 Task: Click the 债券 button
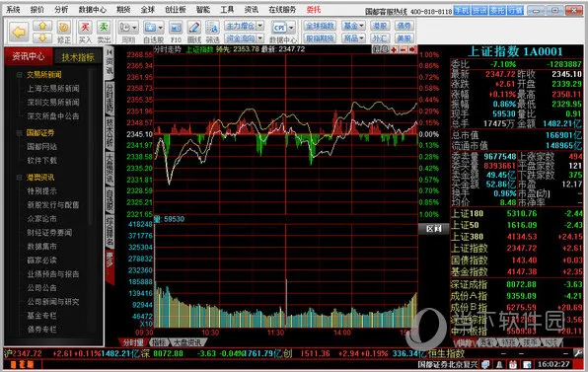(x=404, y=26)
